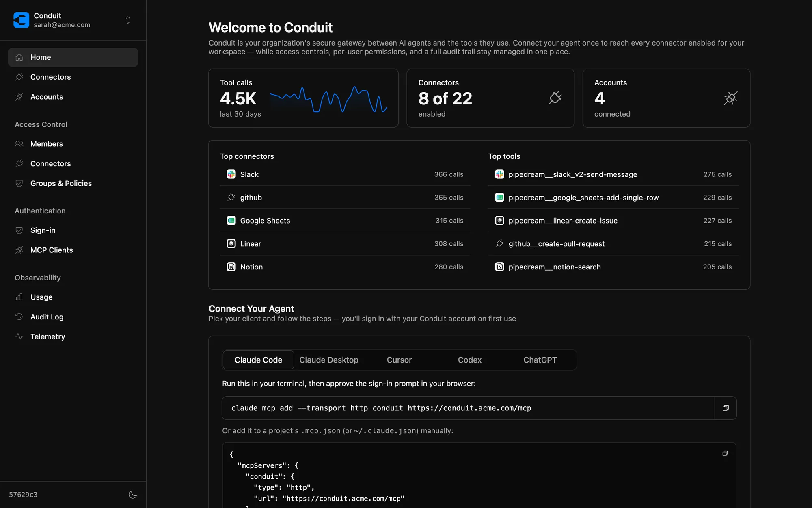Select pipedream__slack_v2-send-message tool
The image size is (812, 508).
click(613, 174)
